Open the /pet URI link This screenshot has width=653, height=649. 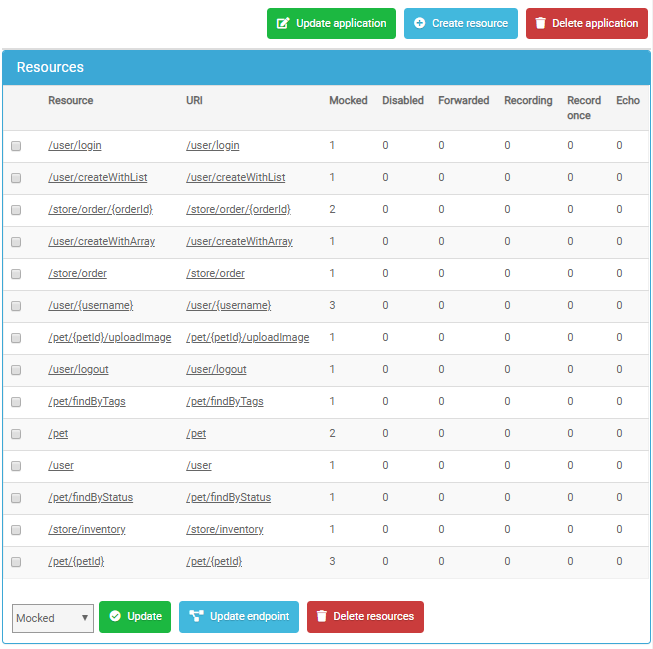[x=196, y=434]
